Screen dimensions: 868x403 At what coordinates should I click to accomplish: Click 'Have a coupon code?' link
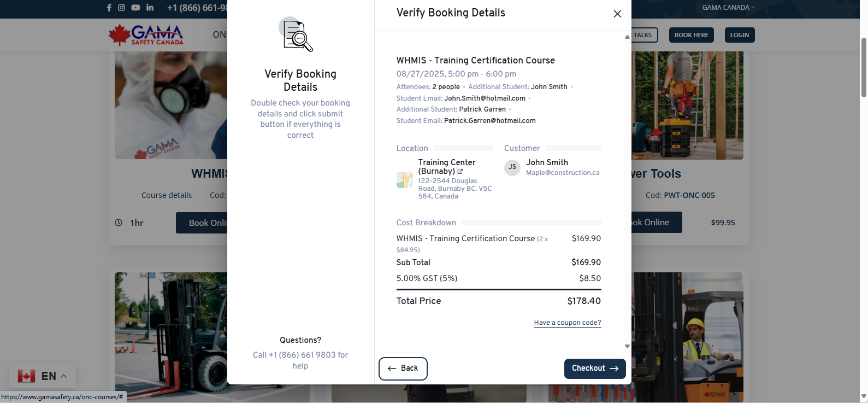tap(567, 323)
